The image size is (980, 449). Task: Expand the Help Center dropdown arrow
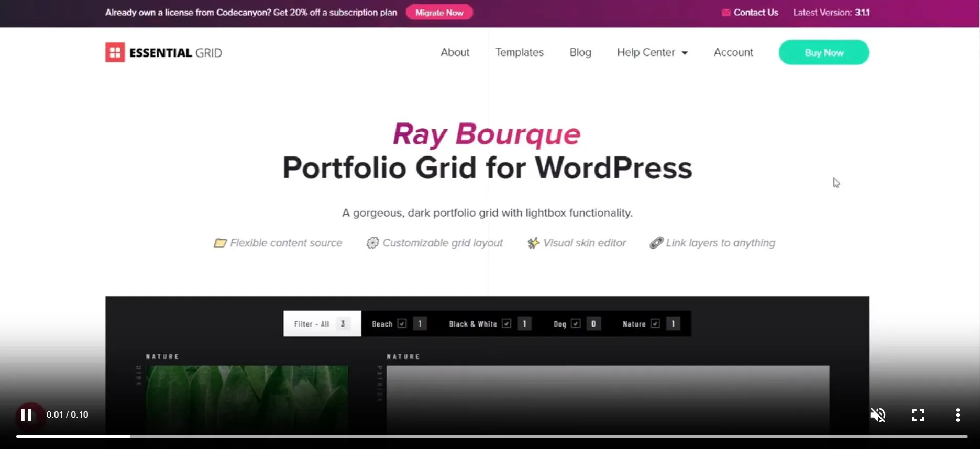(x=685, y=53)
